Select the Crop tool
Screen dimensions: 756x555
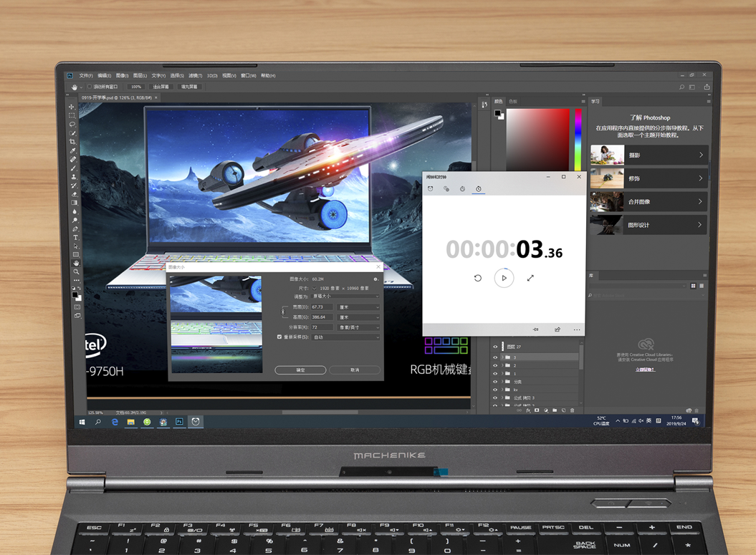[x=73, y=142]
